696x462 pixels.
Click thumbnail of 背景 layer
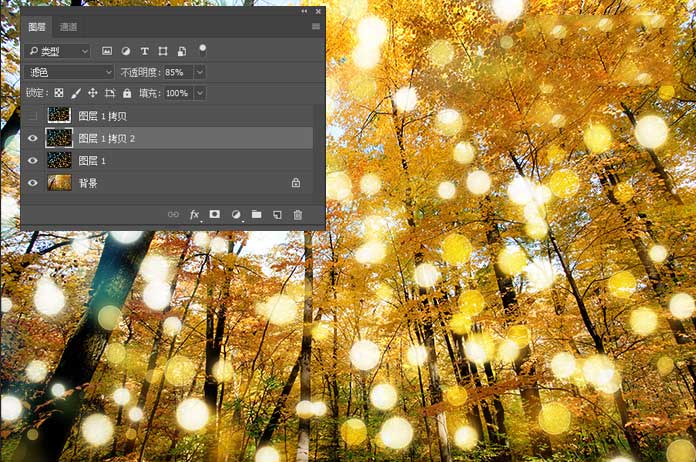coord(59,182)
